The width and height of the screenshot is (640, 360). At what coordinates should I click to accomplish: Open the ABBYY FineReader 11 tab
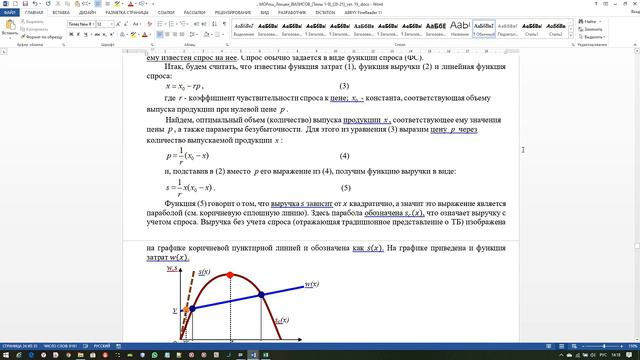(x=363, y=13)
